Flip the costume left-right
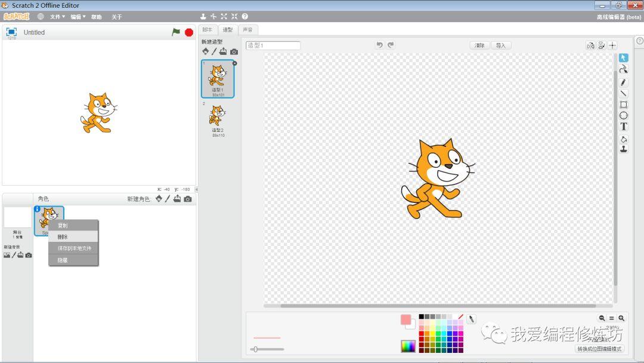The height and width of the screenshot is (363, 644). click(590, 45)
